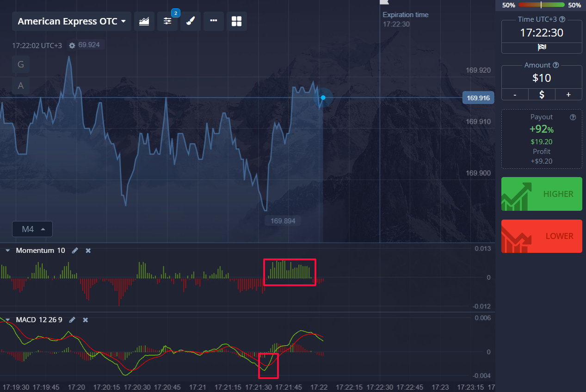Open the chart type icon
Screen dimensions: 586x392
[x=144, y=21]
